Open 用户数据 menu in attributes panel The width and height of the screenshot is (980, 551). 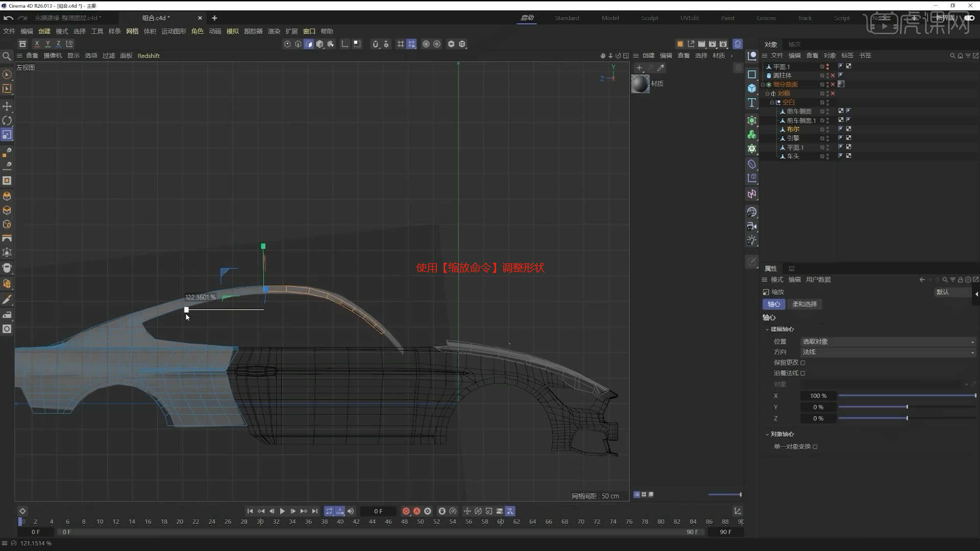818,280
